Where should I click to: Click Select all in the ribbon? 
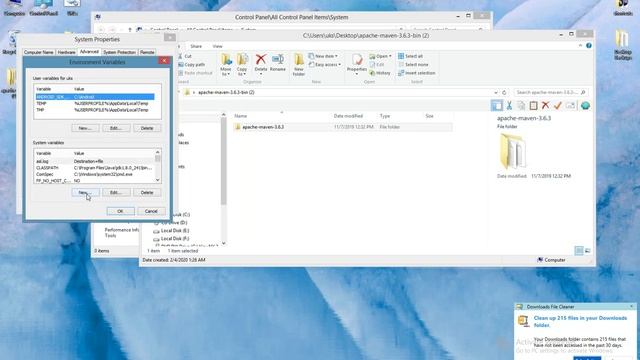(411, 56)
